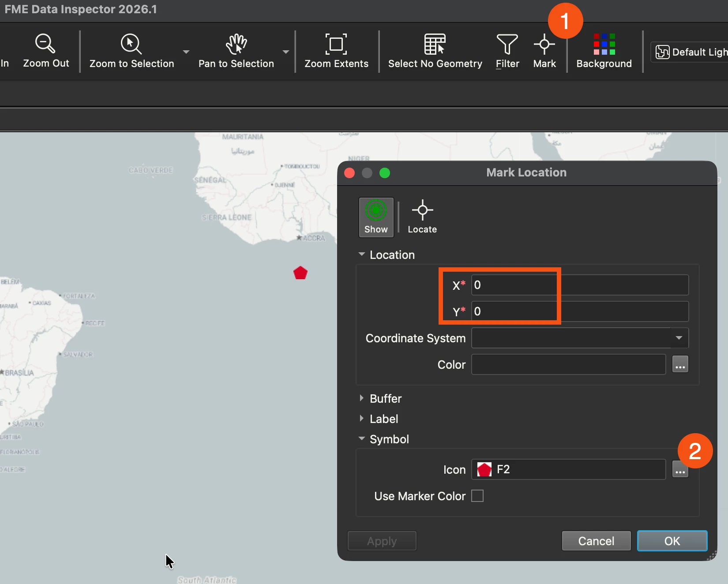Image resolution: width=728 pixels, height=584 pixels.
Task: Open the Filter tool
Action: point(507,51)
